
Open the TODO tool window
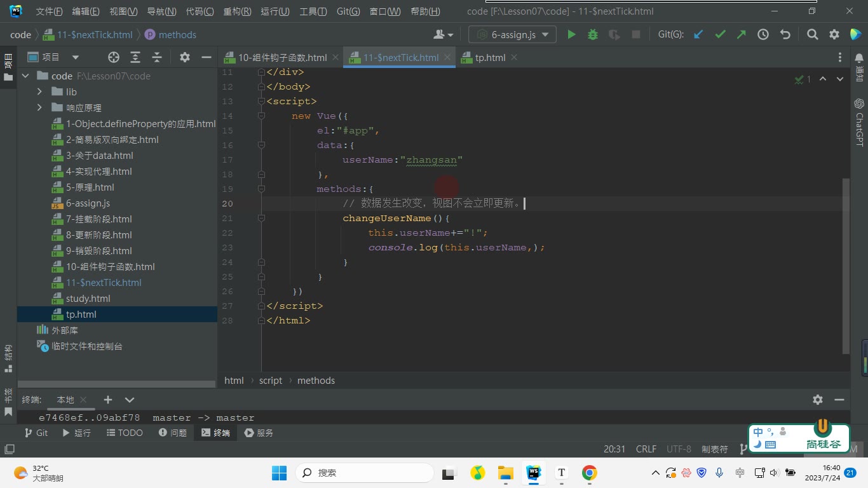click(x=124, y=433)
